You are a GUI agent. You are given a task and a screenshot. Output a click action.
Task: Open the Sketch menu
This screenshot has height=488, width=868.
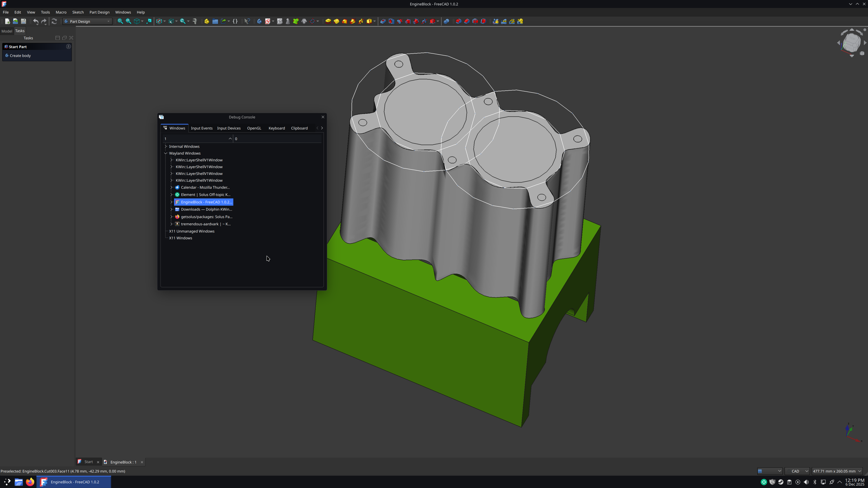point(78,12)
